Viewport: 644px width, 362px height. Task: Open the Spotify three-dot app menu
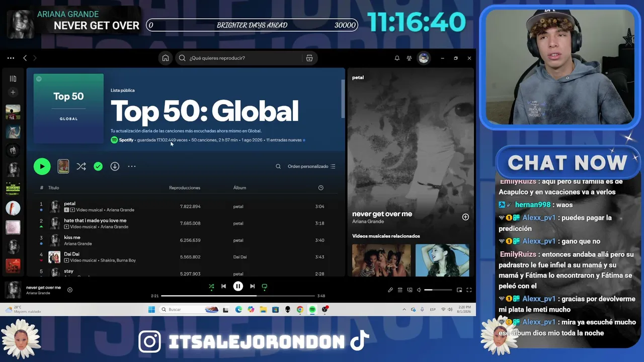point(11,58)
